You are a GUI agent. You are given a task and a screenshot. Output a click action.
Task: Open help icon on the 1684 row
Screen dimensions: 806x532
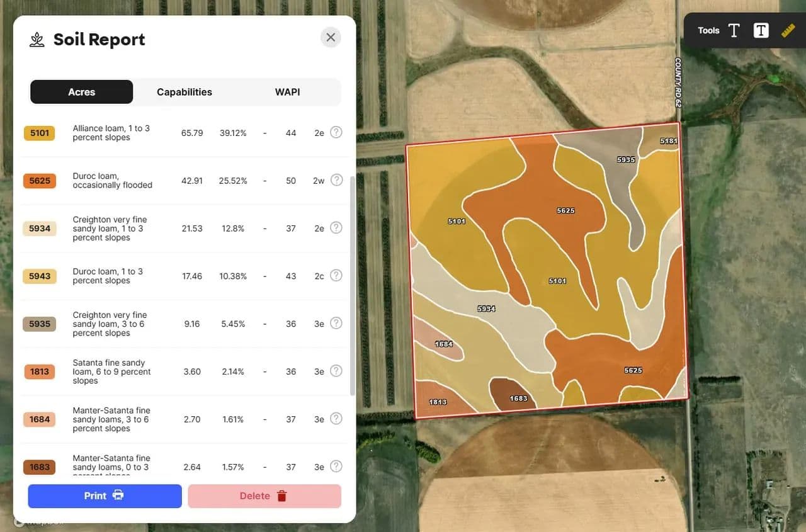pos(336,419)
